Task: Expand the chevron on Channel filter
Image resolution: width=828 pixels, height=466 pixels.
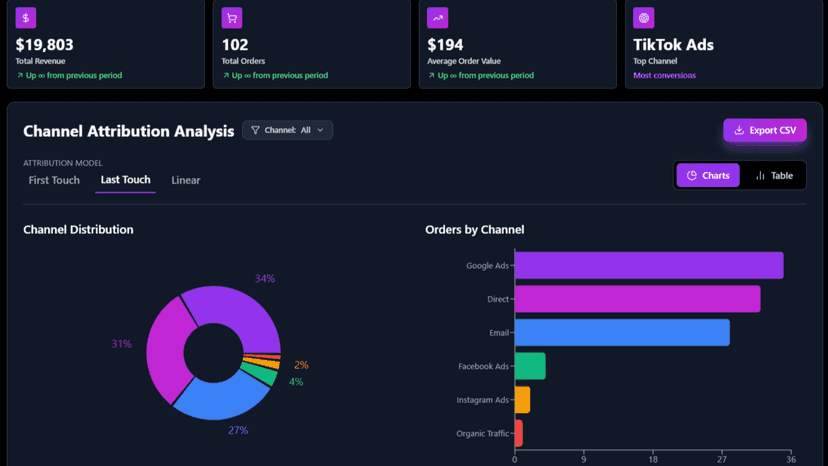Action: (321, 130)
